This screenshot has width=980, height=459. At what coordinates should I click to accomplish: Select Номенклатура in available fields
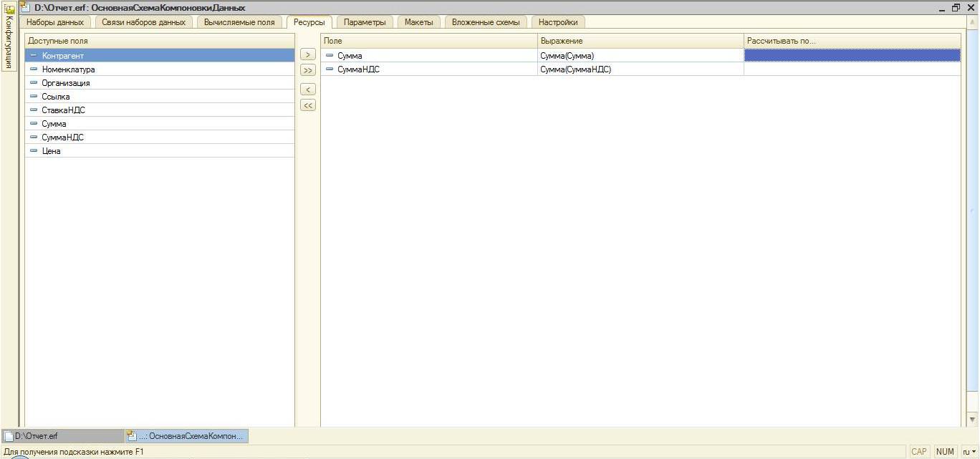pyautogui.click(x=68, y=69)
